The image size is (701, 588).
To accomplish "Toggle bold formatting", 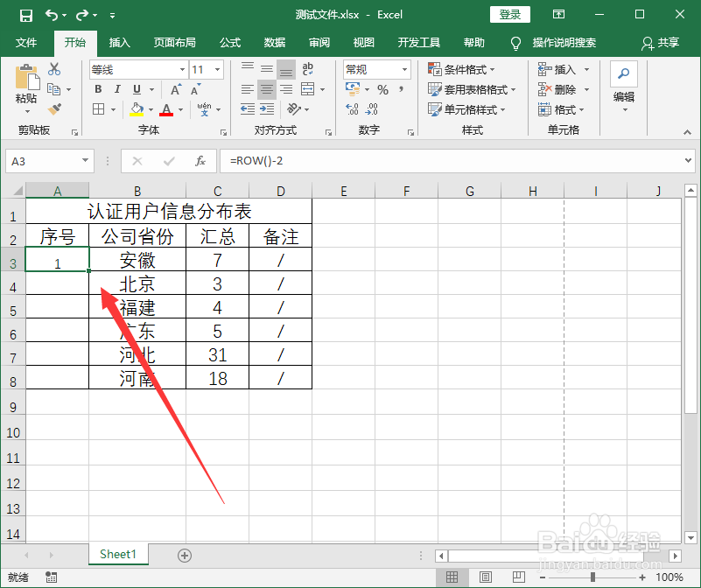I will coord(98,87).
